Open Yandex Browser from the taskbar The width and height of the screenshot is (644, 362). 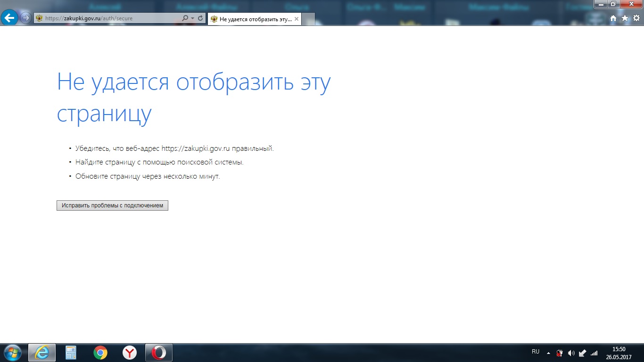[x=130, y=353]
